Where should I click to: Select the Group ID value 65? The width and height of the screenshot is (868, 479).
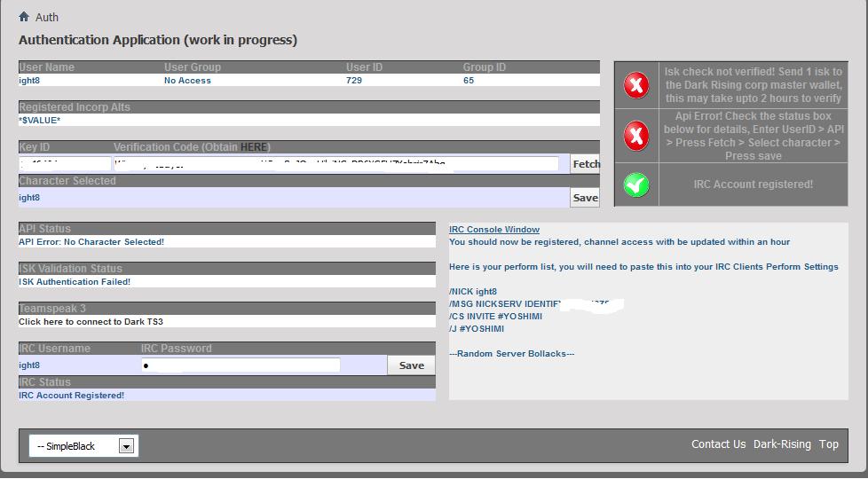pyautogui.click(x=469, y=80)
